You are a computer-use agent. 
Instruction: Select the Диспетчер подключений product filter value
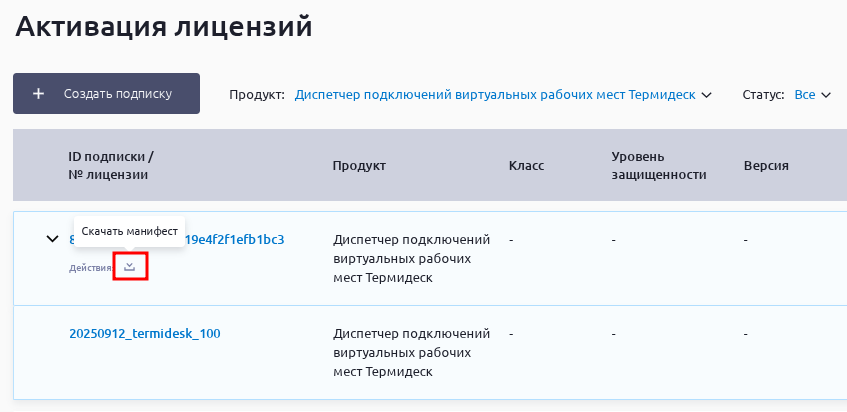[x=495, y=94]
